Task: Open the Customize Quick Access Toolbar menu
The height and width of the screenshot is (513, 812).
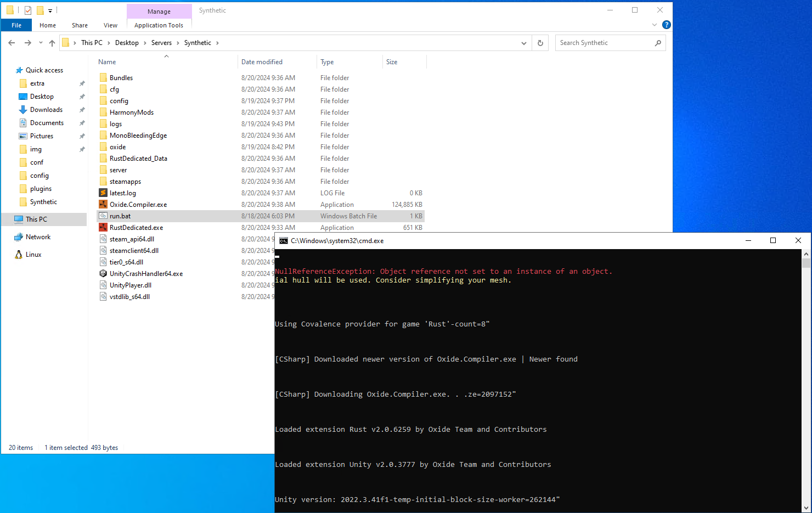Action: coord(50,10)
